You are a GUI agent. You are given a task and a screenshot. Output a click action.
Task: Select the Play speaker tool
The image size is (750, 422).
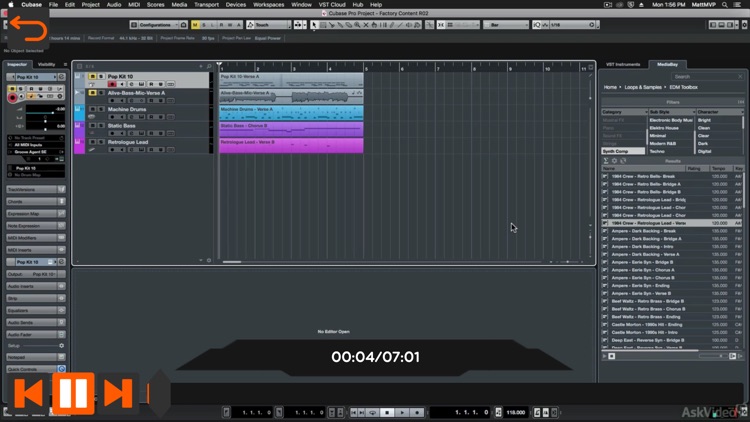tap(409, 25)
